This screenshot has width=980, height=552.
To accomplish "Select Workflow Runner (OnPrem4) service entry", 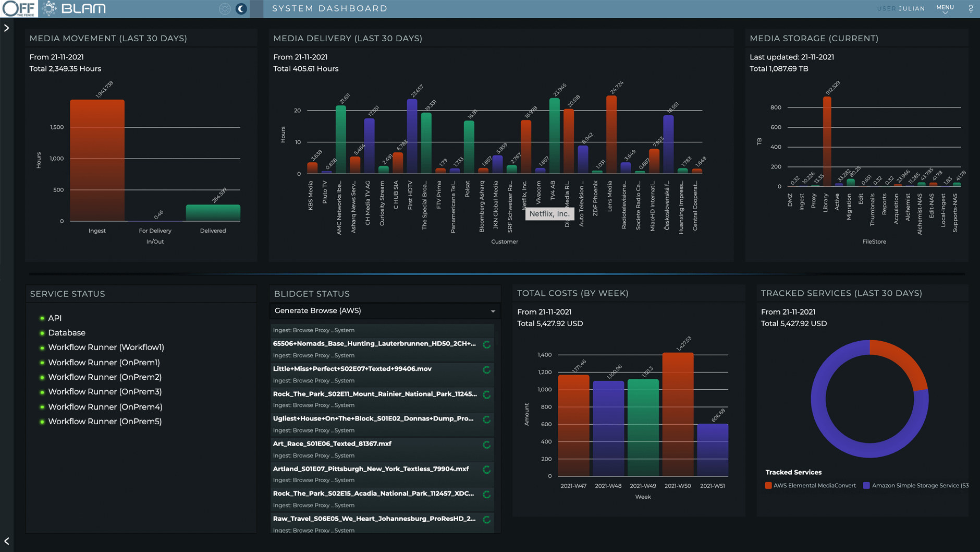I will [x=105, y=407].
